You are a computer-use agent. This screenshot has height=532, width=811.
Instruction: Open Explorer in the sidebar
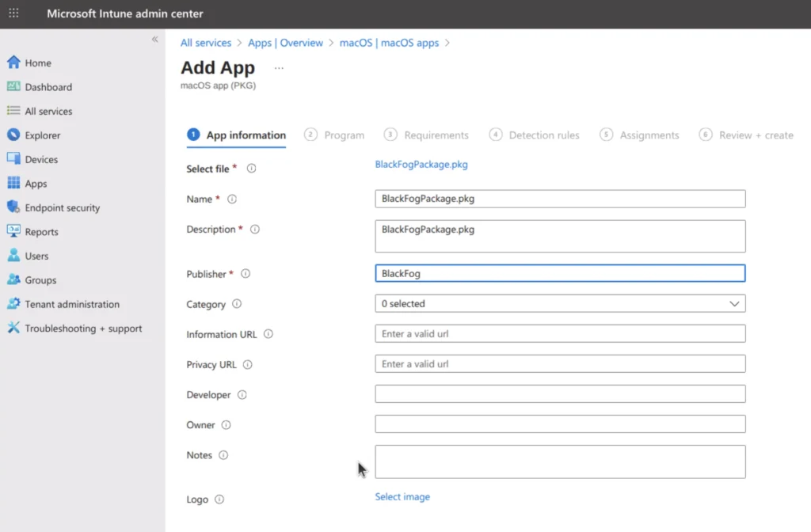(43, 135)
